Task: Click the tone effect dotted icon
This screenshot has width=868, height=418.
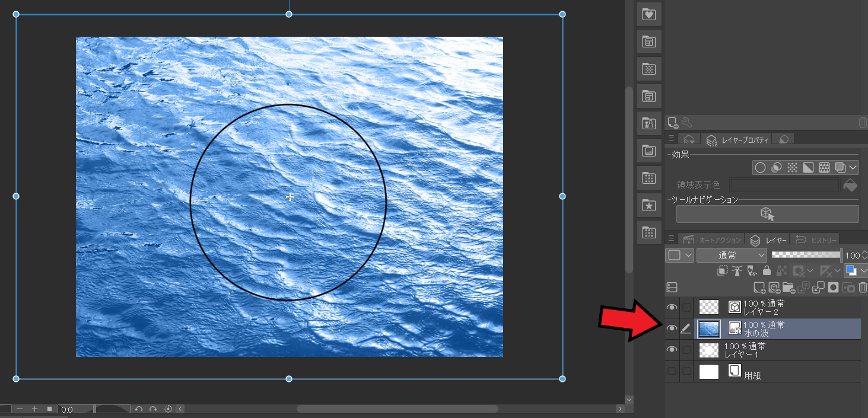Action: point(791,168)
